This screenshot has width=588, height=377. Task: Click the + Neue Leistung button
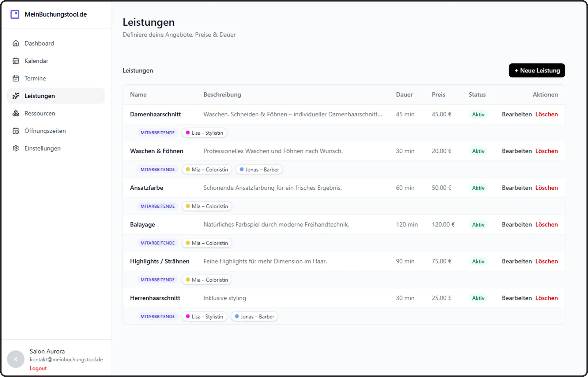click(537, 71)
